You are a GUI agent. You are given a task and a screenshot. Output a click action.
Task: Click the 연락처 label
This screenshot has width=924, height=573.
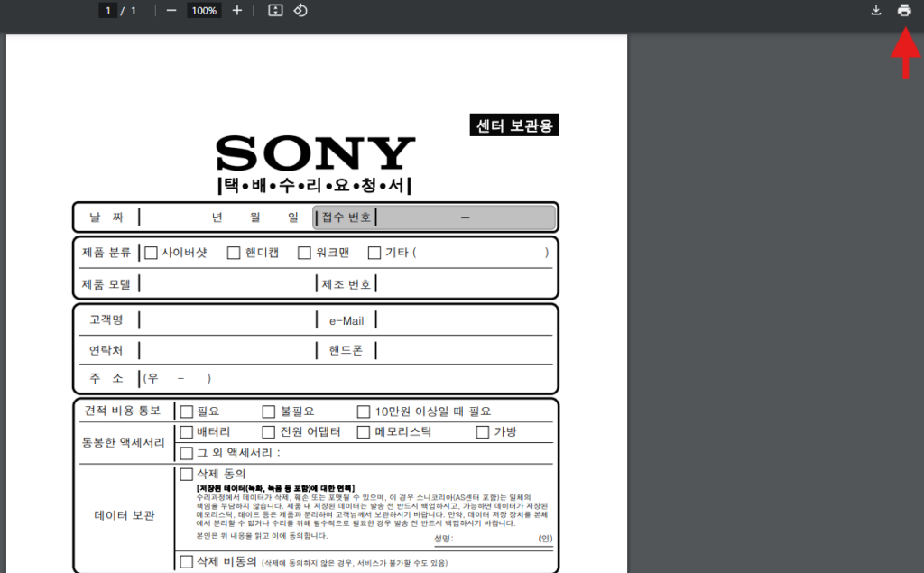106,350
